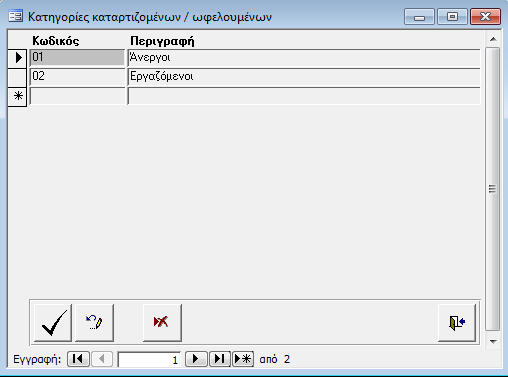Click the scrollbar down arrow
The height and width of the screenshot is (377, 508).
pos(493,342)
